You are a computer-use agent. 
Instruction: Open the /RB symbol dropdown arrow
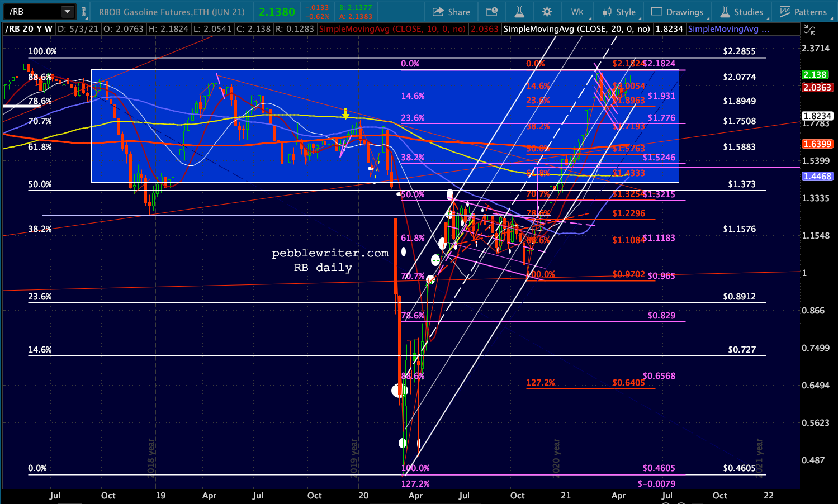pos(67,12)
